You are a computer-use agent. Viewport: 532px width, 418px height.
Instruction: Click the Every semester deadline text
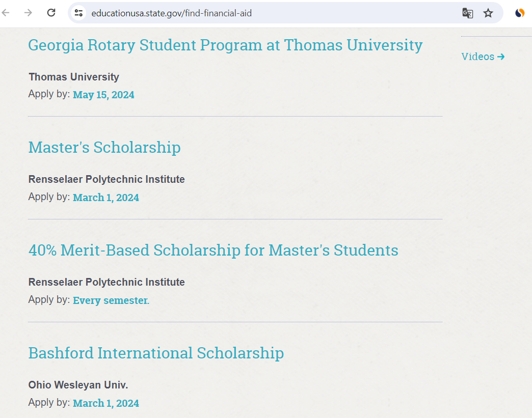111,300
